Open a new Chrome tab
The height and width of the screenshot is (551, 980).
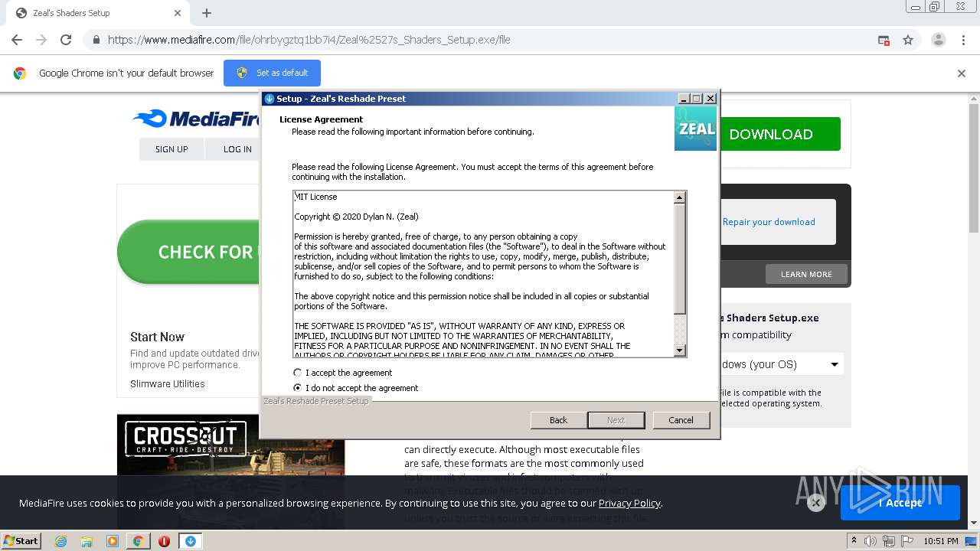(x=207, y=13)
